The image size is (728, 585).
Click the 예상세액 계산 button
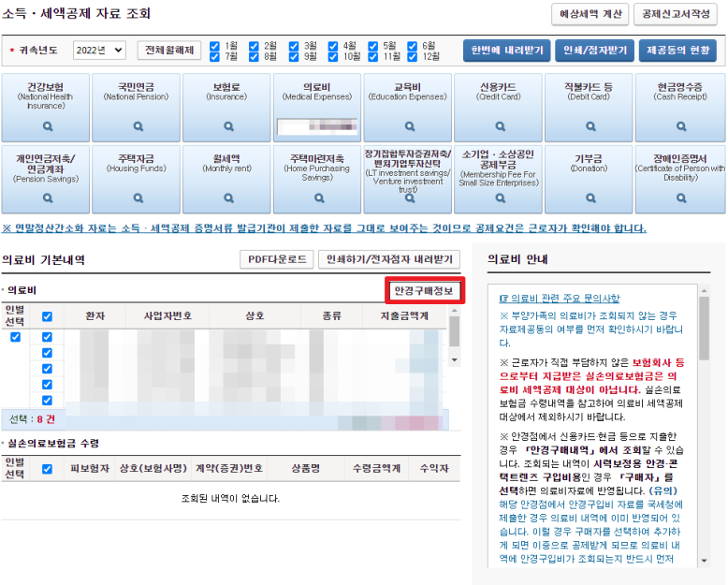(x=590, y=14)
